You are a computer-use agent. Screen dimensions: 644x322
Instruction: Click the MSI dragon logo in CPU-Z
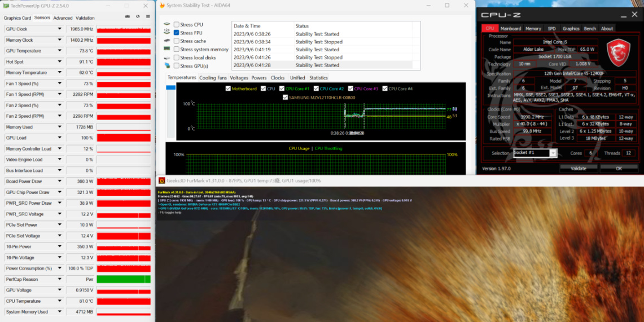618,52
